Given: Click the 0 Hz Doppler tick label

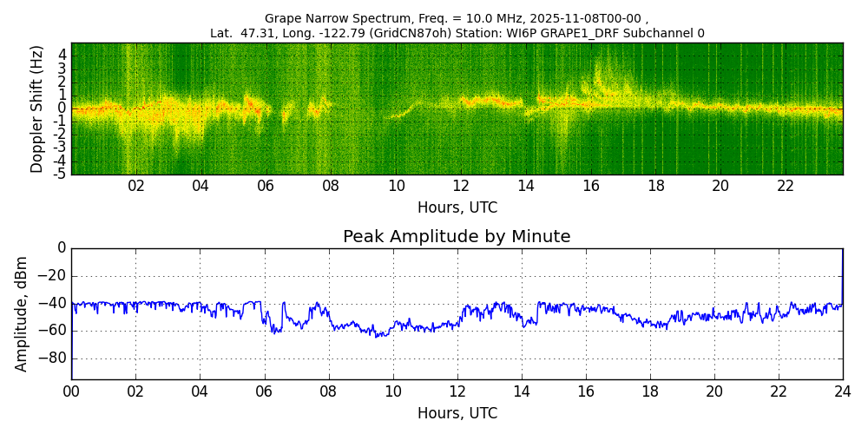Looking at the screenshot, I should click(62, 108).
